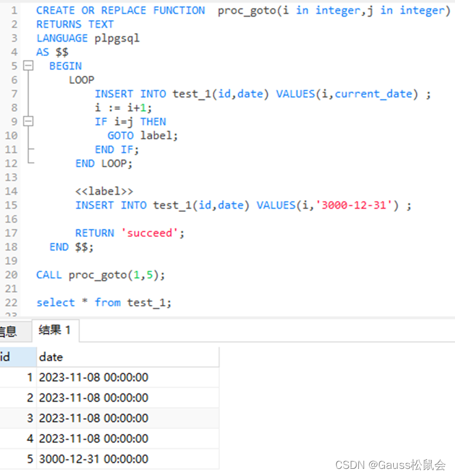Click line number 14 in the gutter
The height and width of the screenshot is (476, 455).
(11, 191)
